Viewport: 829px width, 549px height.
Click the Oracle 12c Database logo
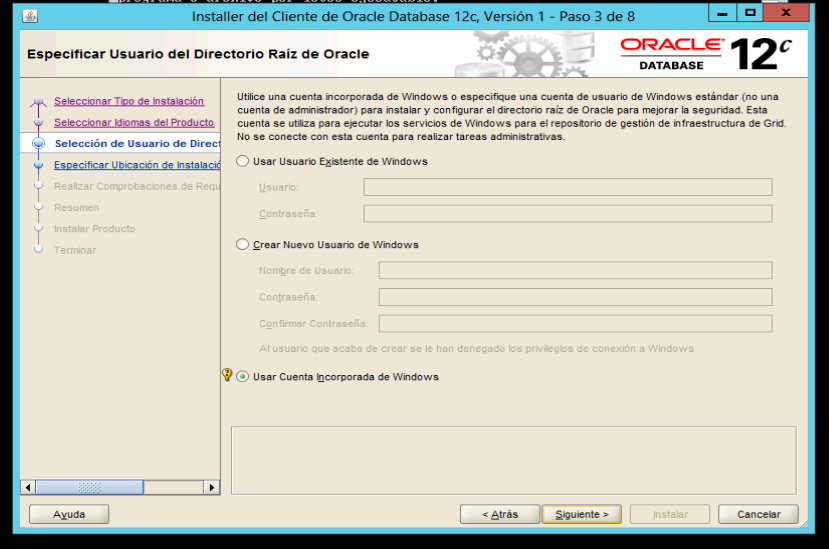tap(699, 54)
